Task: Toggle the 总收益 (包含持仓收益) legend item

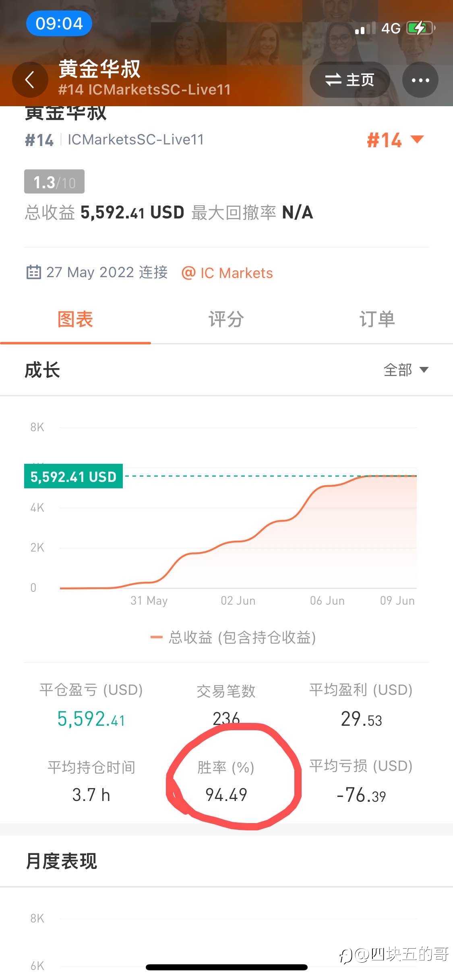Action: [x=233, y=637]
